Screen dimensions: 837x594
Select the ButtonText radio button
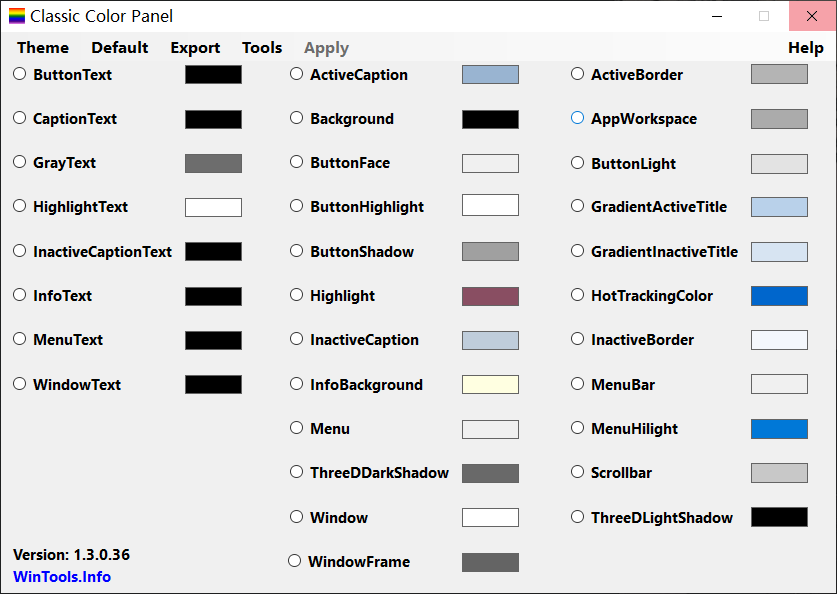click(x=20, y=74)
